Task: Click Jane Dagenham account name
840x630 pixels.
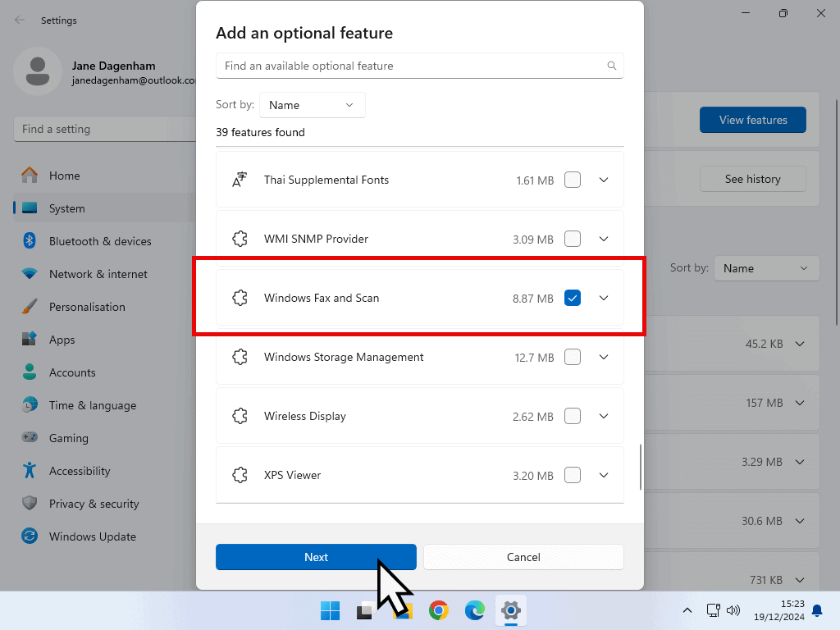Action: [x=113, y=66]
